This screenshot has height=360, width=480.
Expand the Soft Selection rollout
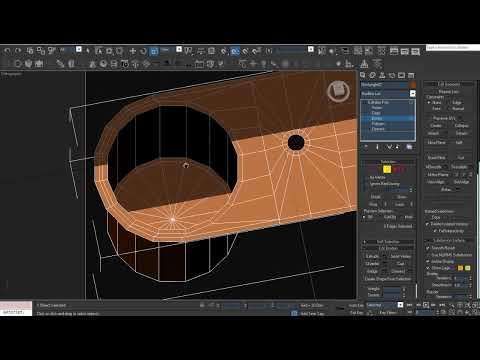coord(388,242)
